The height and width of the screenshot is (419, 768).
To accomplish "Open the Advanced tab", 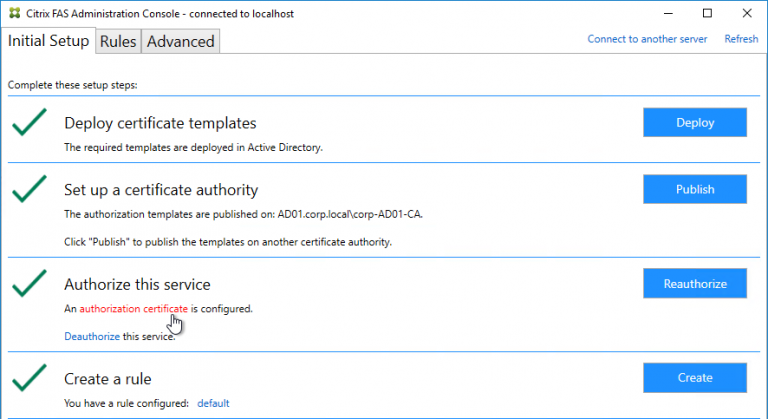I will coord(180,41).
